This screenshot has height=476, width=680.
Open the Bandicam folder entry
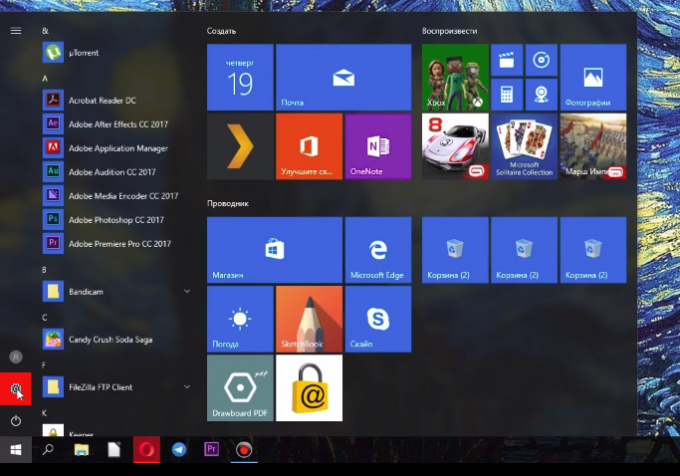116,291
